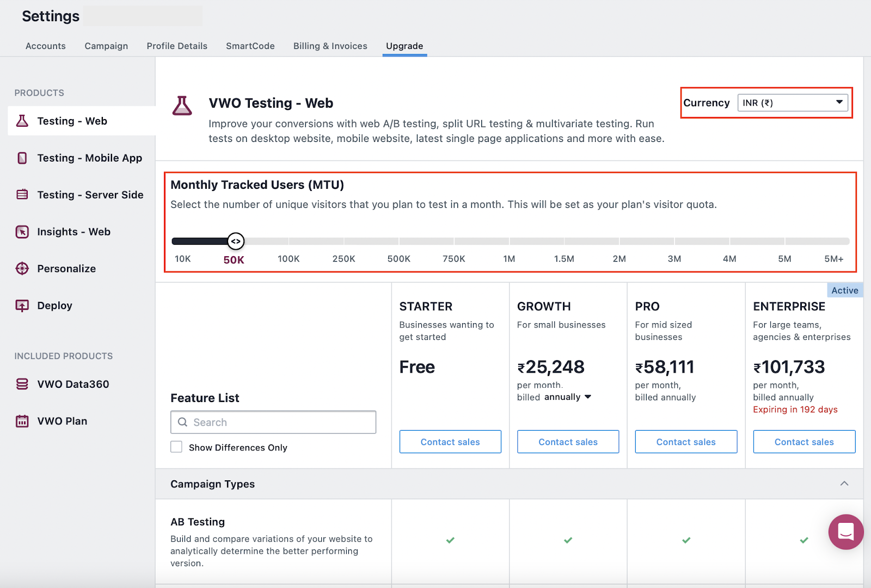Click the Testing - Server Side icon
Viewport: 871px width, 588px height.
pyautogui.click(x=22, y=195)
